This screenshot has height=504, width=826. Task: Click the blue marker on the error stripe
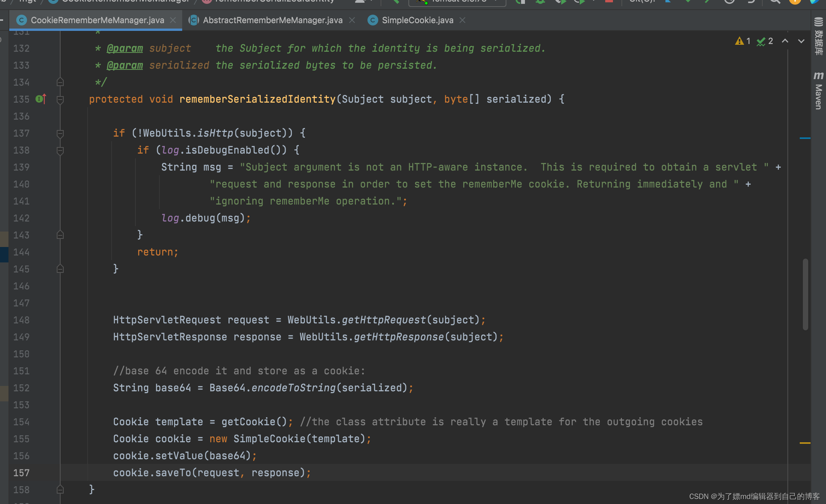(805, 138)
